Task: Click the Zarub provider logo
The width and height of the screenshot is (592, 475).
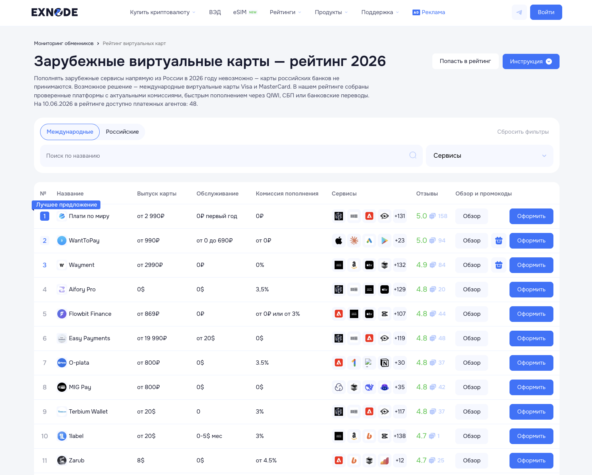Action: coord(62,460)
